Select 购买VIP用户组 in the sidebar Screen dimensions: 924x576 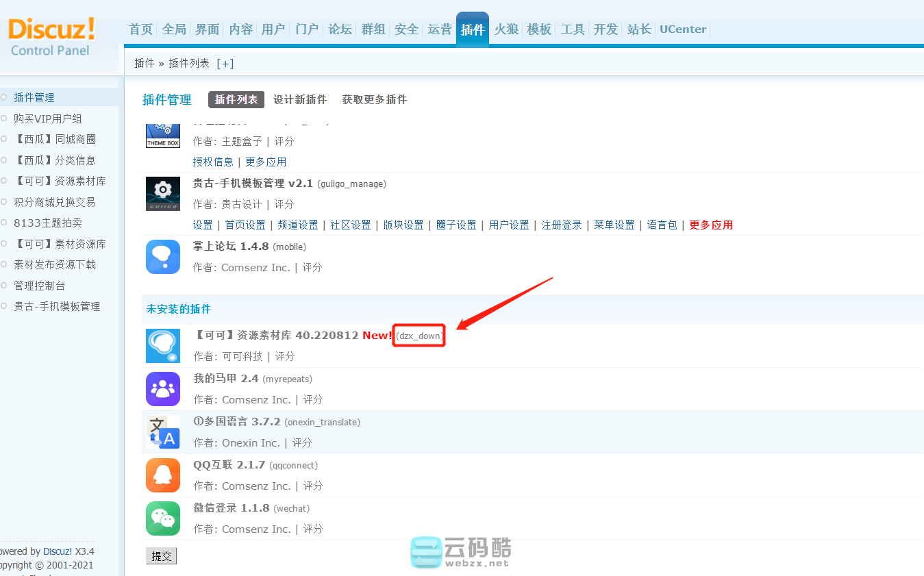(x=48, y=118)
